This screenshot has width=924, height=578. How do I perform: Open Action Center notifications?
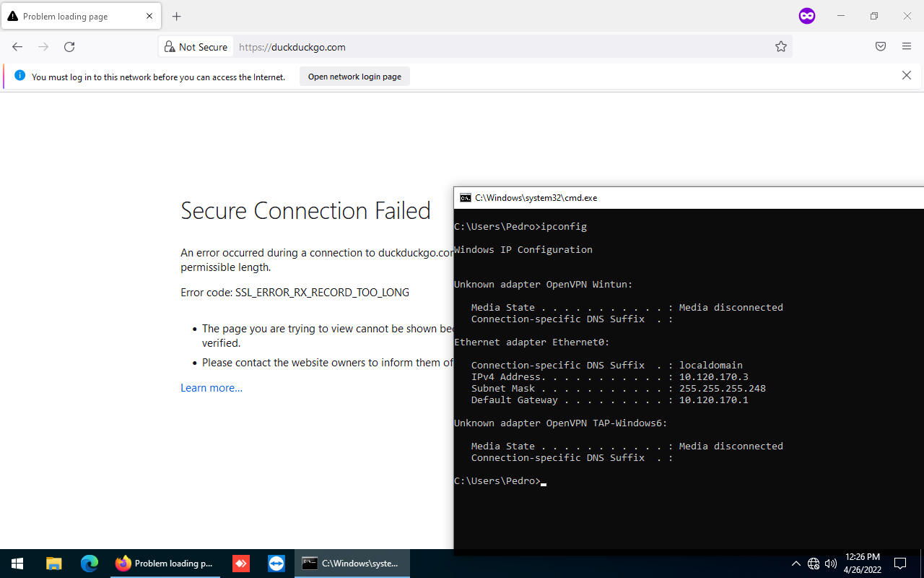(x=900, y=564)
